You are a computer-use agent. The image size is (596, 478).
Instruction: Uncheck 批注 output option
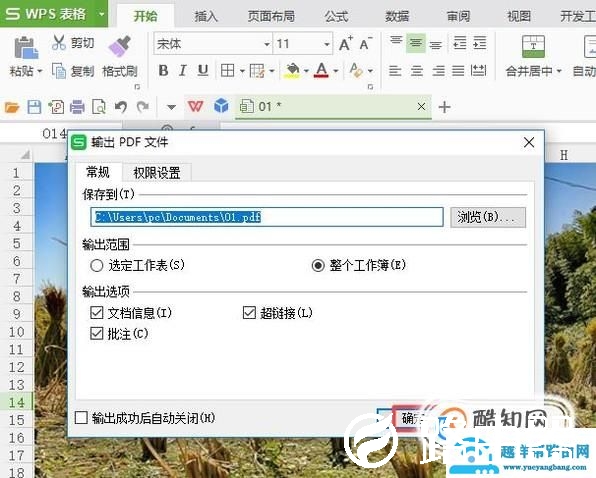pyautogui.click(x=97, y=334)
